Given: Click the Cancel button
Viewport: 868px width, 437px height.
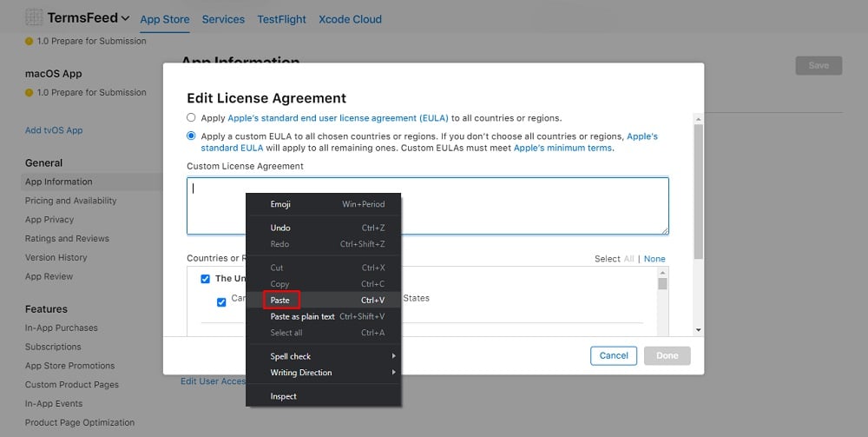Looking at the screenshot, I should pyautogui.click(x=614, y=355).
